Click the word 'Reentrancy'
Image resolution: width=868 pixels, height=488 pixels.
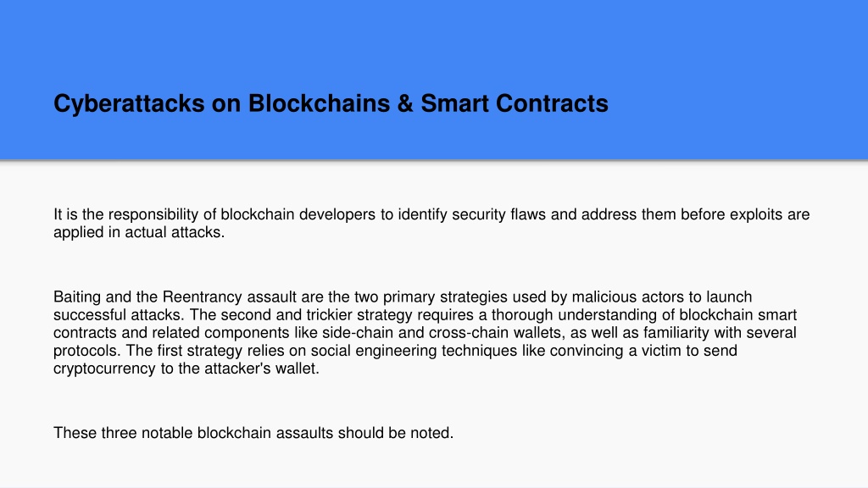(202, 297)
